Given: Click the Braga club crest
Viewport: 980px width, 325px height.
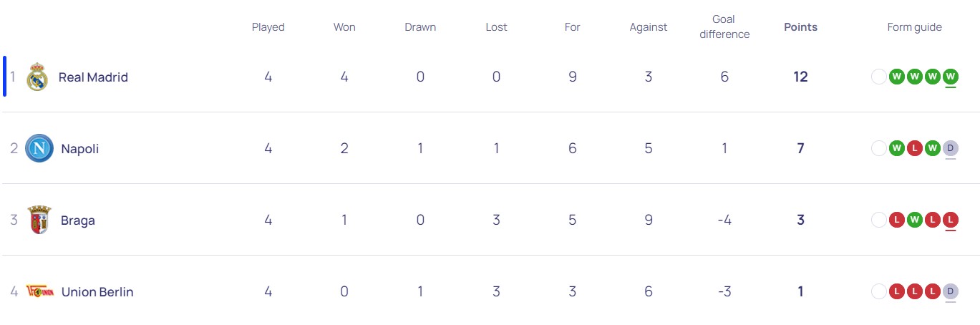Looking at the screenshot, I should point(39,220).
